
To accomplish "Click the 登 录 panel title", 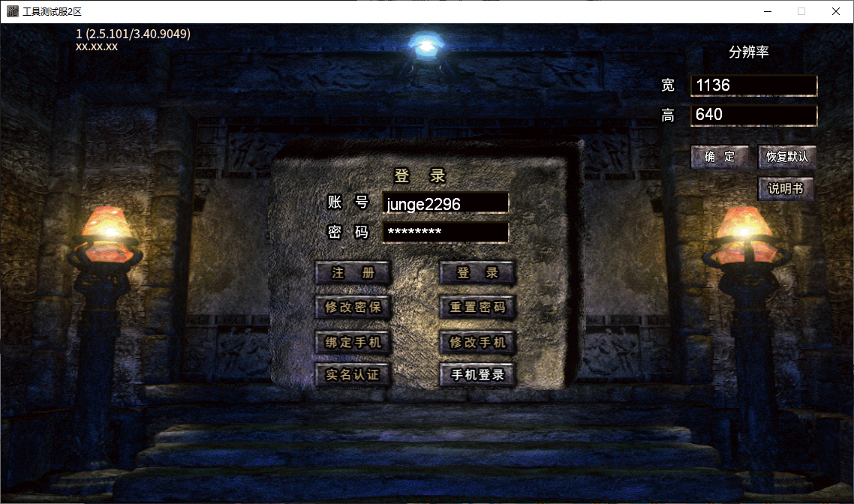I will coord(420,175).
